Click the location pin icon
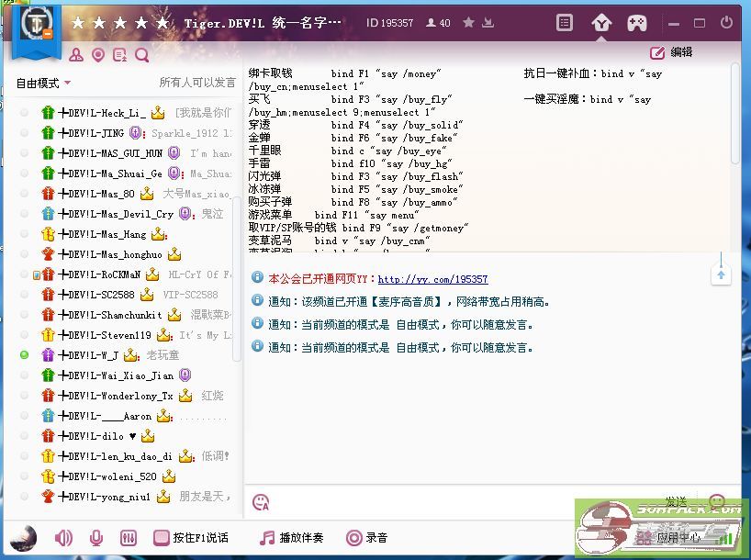The image size is (751, 560). 98,55
